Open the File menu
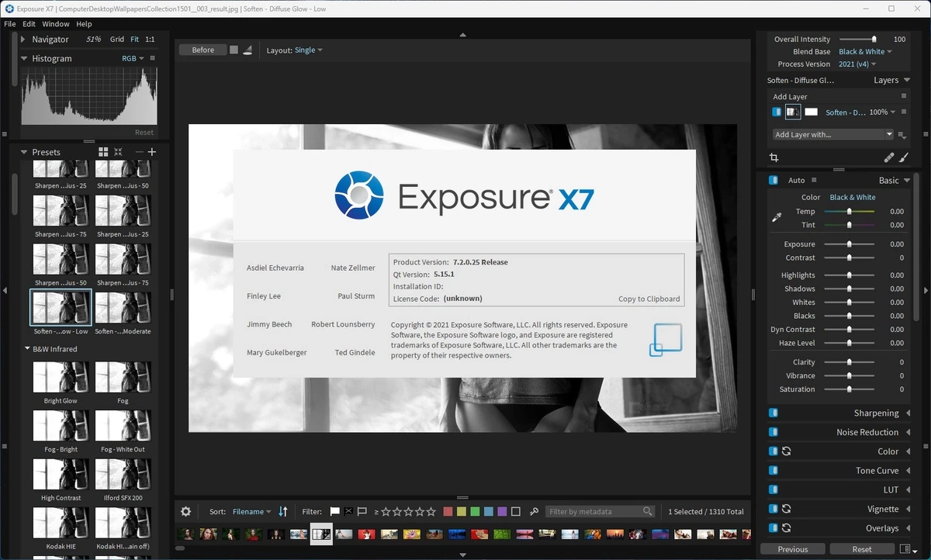 pos(10,24)
